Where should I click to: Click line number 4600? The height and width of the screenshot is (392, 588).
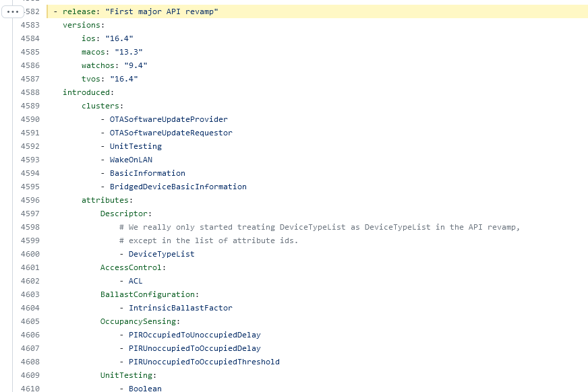click(30, 254)
